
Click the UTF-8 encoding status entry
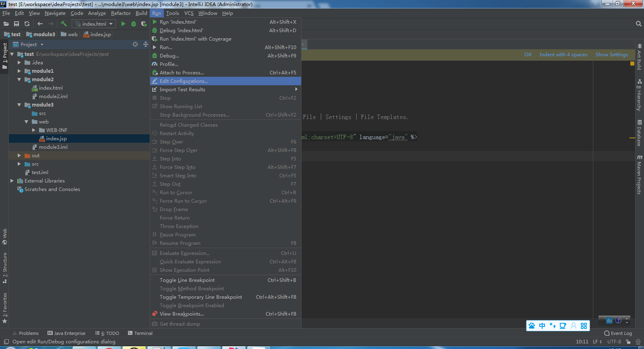614,342
